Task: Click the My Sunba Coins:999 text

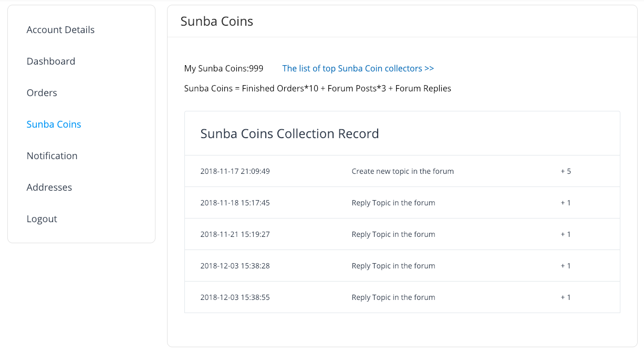Action: (x=224, y=68)
